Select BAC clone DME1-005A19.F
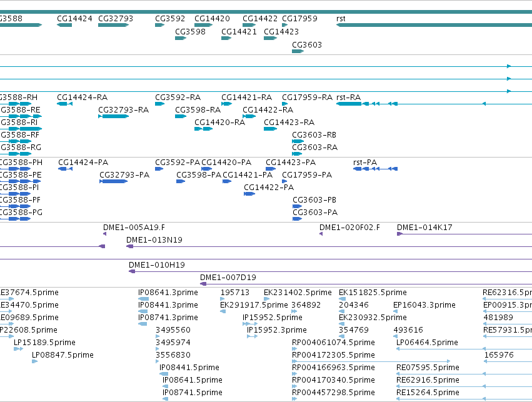Viewport: 532px width, 402px height. coord(134,228)
